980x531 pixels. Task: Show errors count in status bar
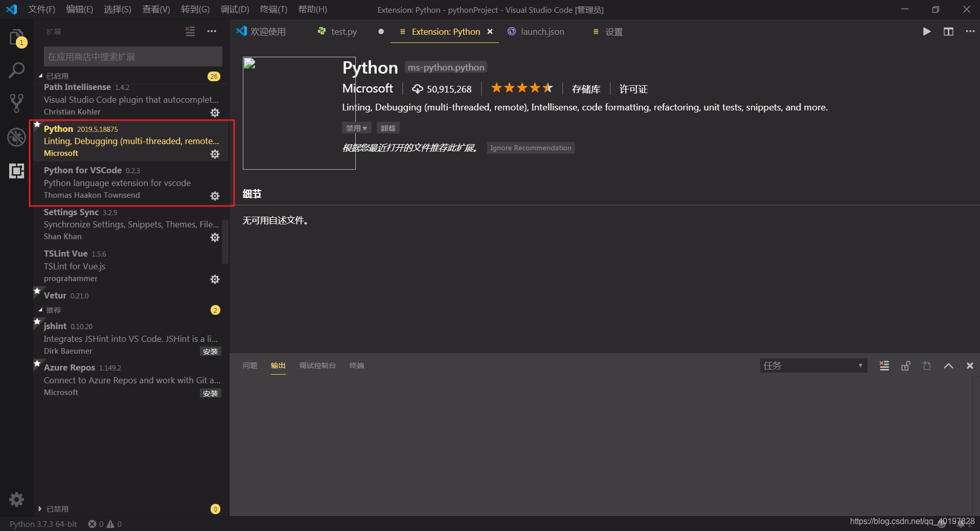coord(96,524)
